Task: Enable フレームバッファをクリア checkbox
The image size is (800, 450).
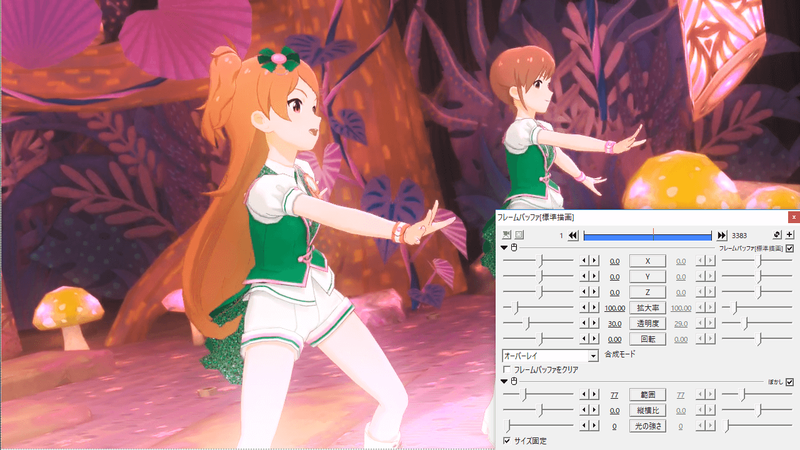Action: click(x=507, y=369)
